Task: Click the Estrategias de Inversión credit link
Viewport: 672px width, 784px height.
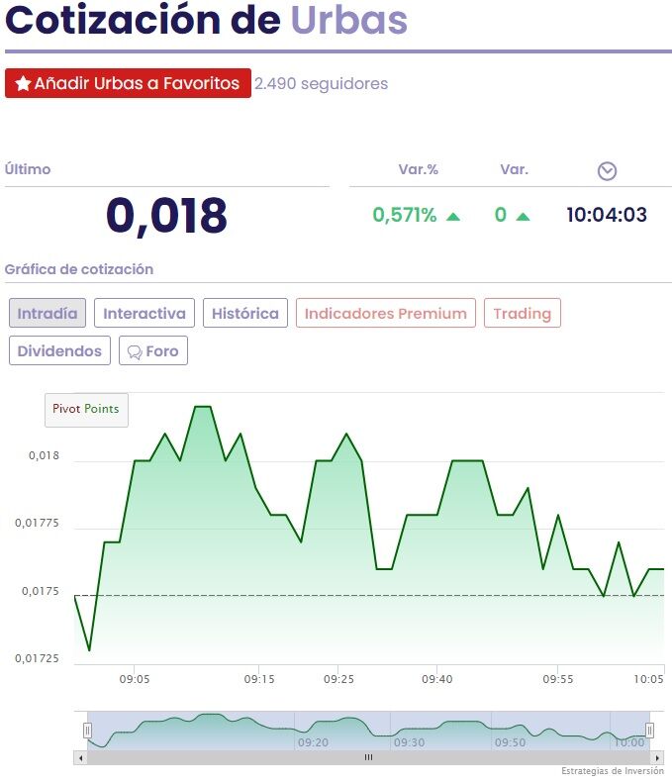Action: [x=613, y=771]
